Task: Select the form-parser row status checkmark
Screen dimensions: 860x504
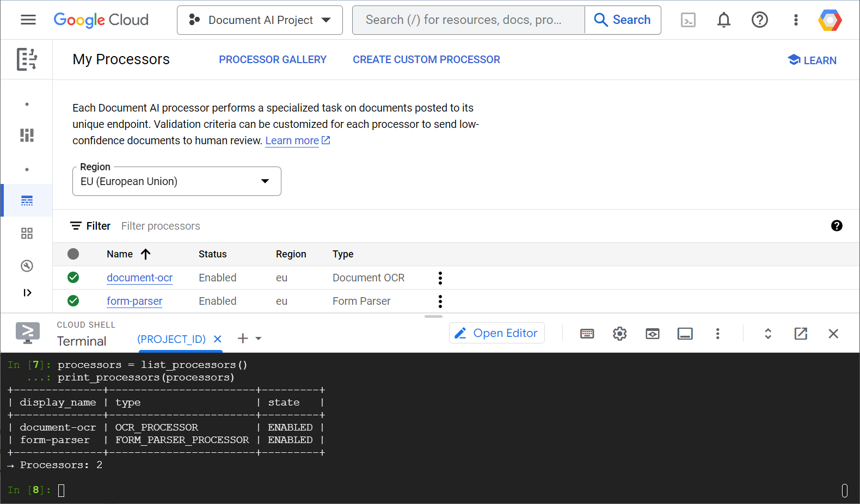Action: point(73,301)
